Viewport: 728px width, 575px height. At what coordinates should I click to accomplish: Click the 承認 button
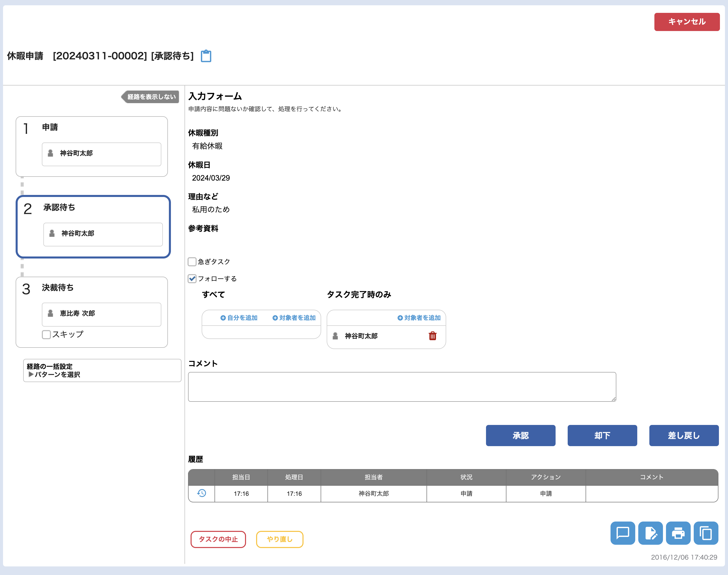point(521,436)
